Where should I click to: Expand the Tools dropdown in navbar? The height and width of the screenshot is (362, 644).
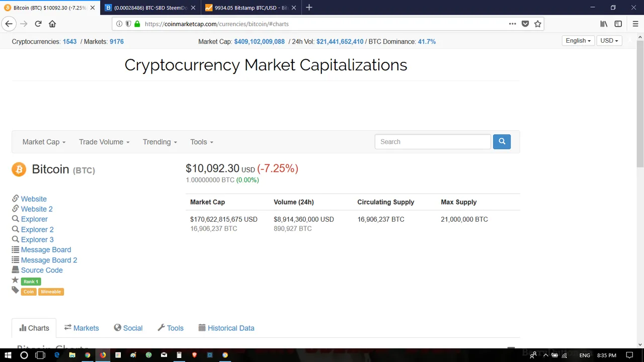(x=202, y=142)
